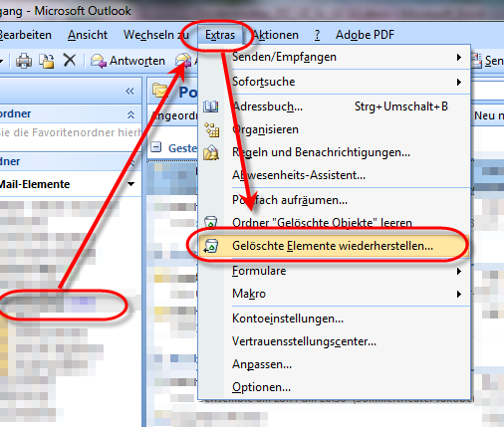Image resolution: width=504 pixels, height=427 pixels.
Task: Click the restore deleted elements icon
Action: click(211, 246)
